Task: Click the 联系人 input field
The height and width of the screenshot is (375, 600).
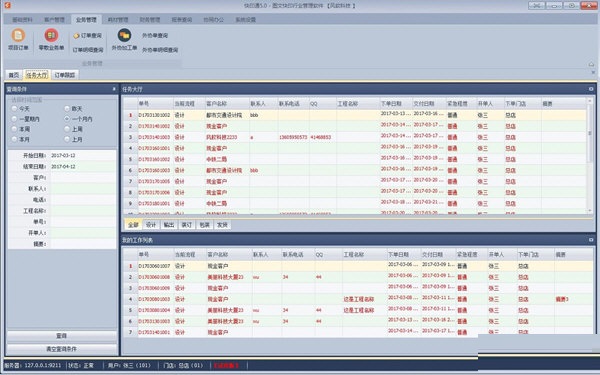Action: coord(83,189)
